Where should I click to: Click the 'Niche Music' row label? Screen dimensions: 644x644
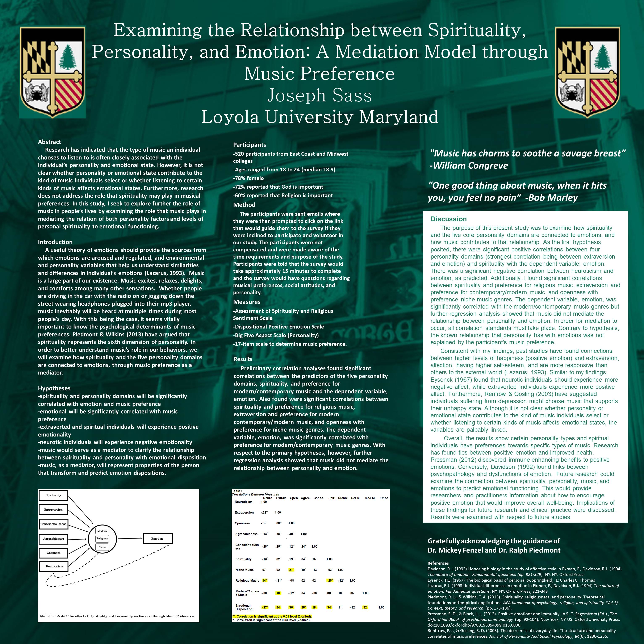pyautogui.click(x=244, y=570)
